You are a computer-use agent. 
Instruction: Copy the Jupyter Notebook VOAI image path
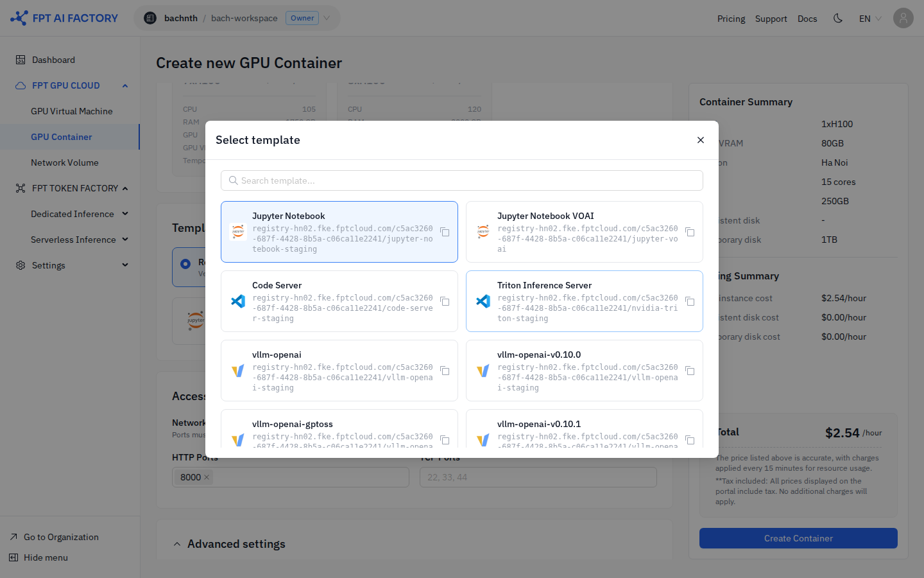click(x=690, y=232)
